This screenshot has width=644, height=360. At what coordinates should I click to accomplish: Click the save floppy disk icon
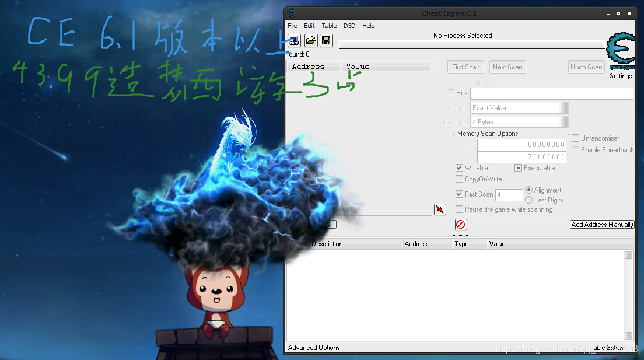326,41
